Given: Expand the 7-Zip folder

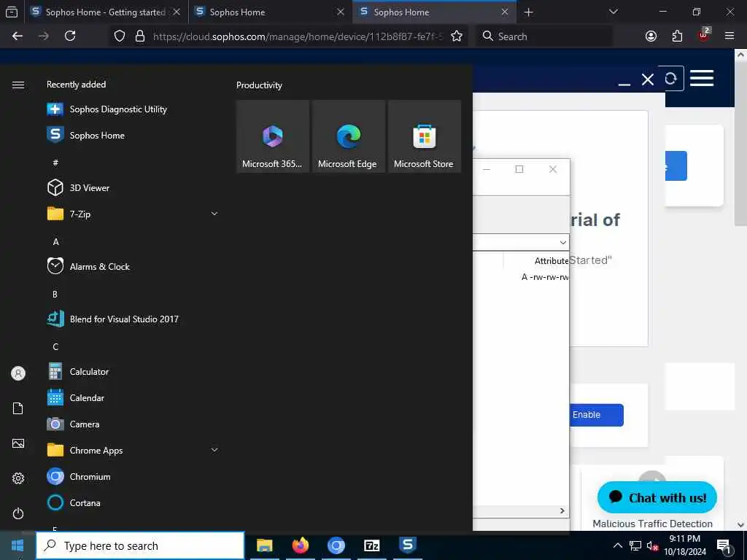Looking at the screenshot, I should pos(214,214).
